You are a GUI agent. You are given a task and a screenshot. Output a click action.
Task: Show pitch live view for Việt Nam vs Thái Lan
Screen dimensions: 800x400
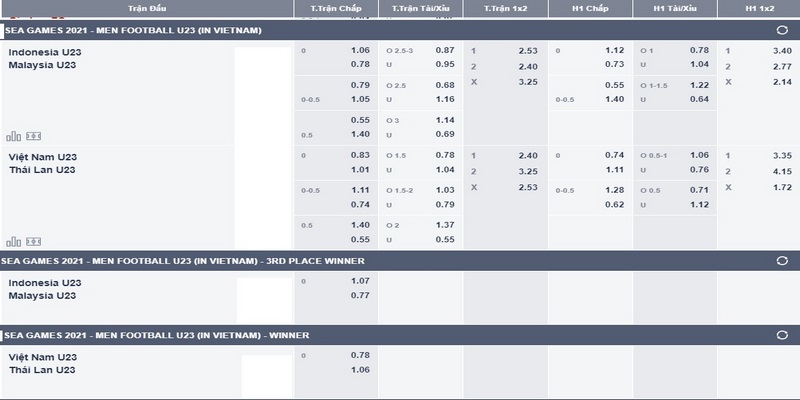pyautogui.click(x=33, y=241)
